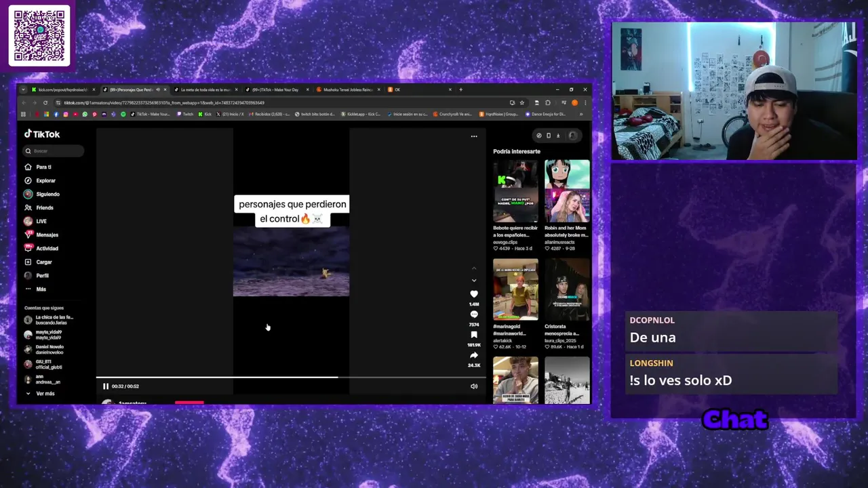Open followed account ann andreaa__an
This screenshot has width=868, height=488.
point(43,380)
